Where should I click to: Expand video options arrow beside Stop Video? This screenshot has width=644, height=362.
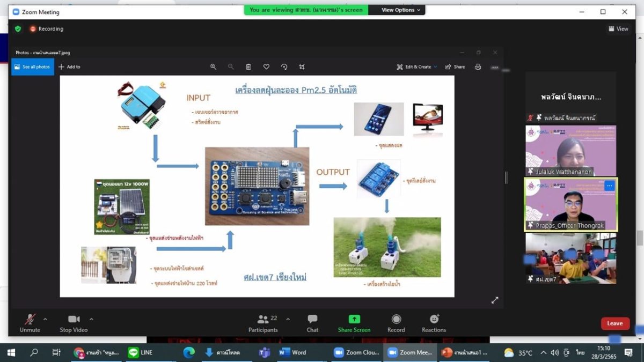pos(91,319)
